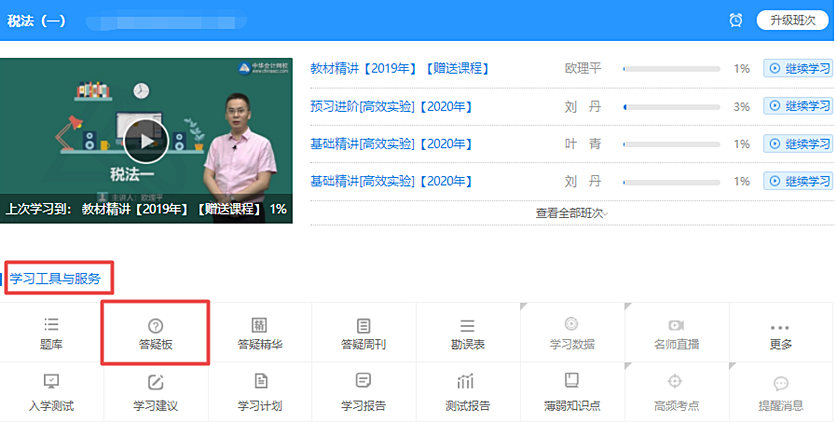This screenshot has height=422, width=836.
Task: Open the 答疑周刊 weekly digest
Action: [363, 333]
